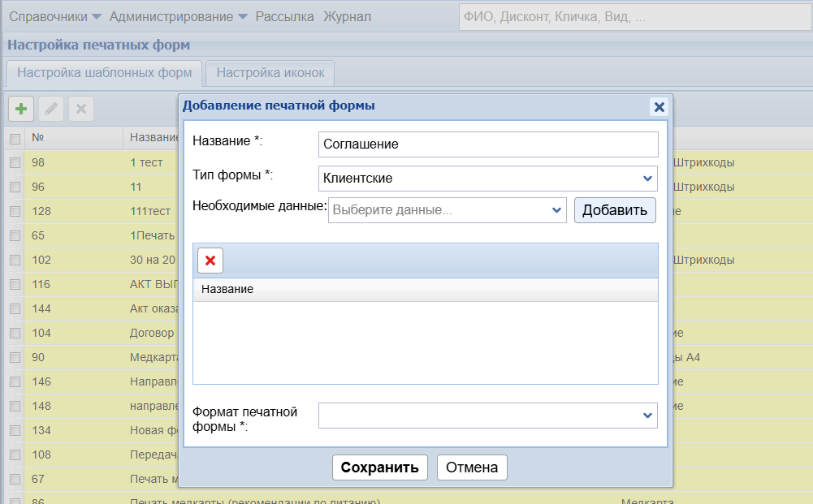Image resolution: width=813 pixels, height=504 pixels.
Task: Check the box for row number 98
Action: click(x=15, y=162)
